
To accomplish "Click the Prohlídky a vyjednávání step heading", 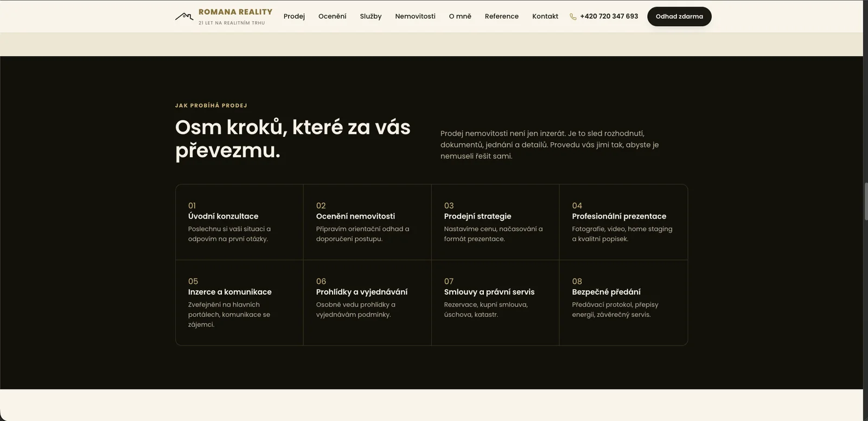I will [x=361, y=292].
